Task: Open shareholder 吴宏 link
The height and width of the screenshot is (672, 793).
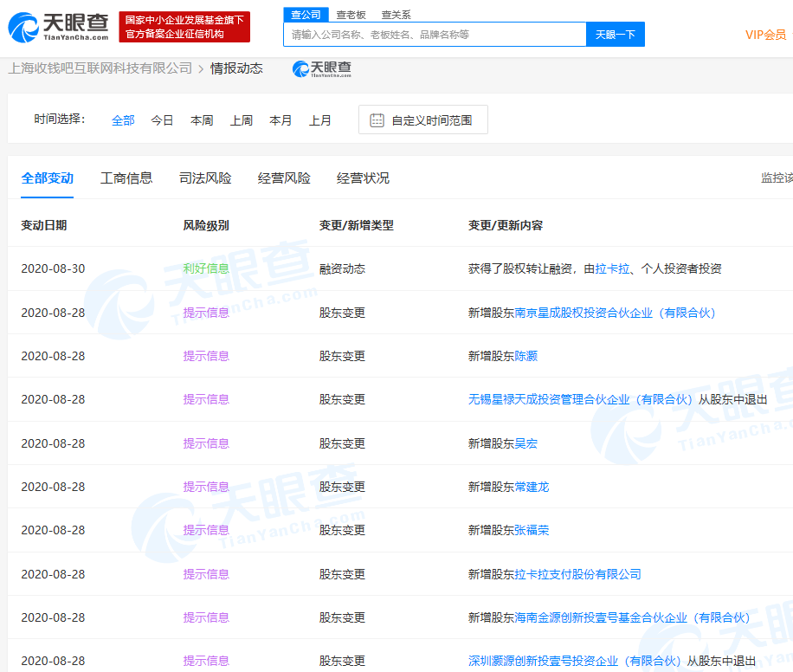Action: click(x=526, y=443)
